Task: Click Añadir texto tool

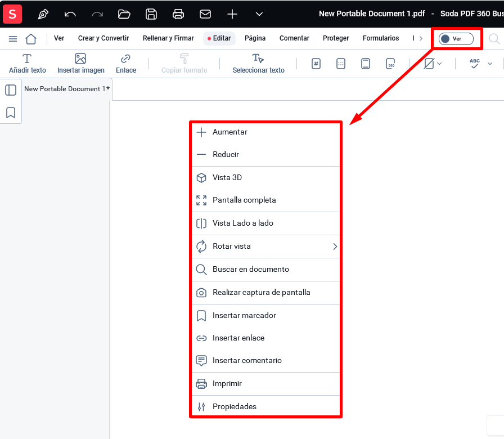Action: point(28,64)
